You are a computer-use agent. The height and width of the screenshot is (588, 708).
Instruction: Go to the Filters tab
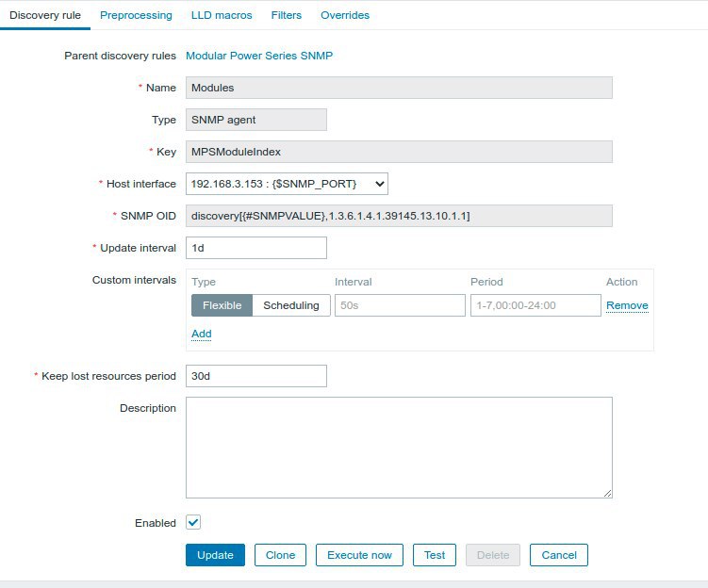[287, 15]
